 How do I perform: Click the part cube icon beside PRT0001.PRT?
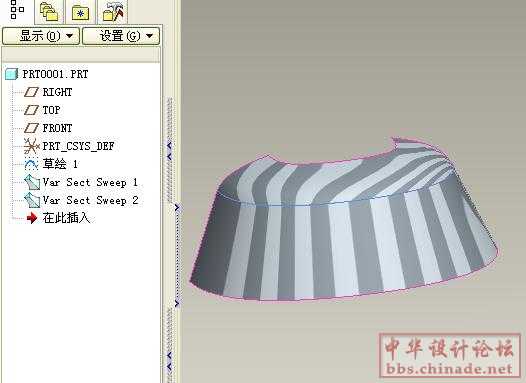[x=11, y=74]
